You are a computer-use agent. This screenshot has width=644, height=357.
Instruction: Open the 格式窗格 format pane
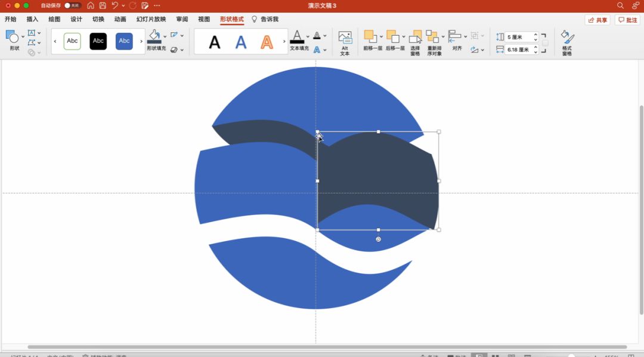point(567,43)
